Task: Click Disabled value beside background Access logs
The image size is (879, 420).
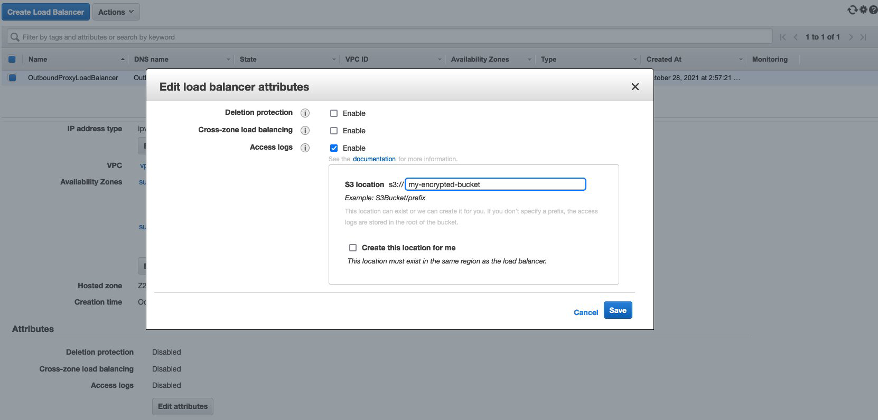Action: click(166, 385)
